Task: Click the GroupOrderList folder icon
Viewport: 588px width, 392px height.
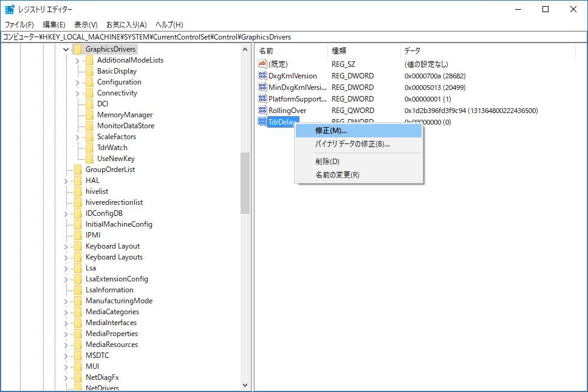Action: (78, 170)
